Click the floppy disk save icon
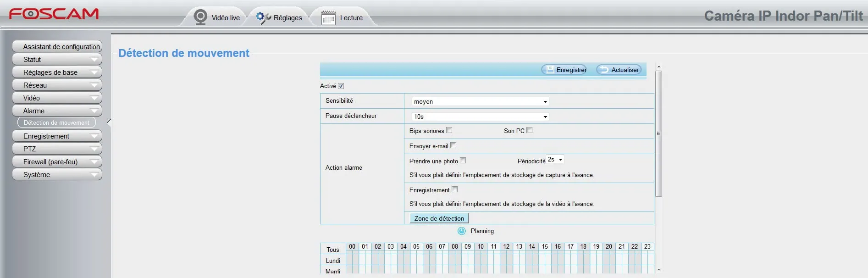The width and height of the screenshot is (868, 278). 550,70
